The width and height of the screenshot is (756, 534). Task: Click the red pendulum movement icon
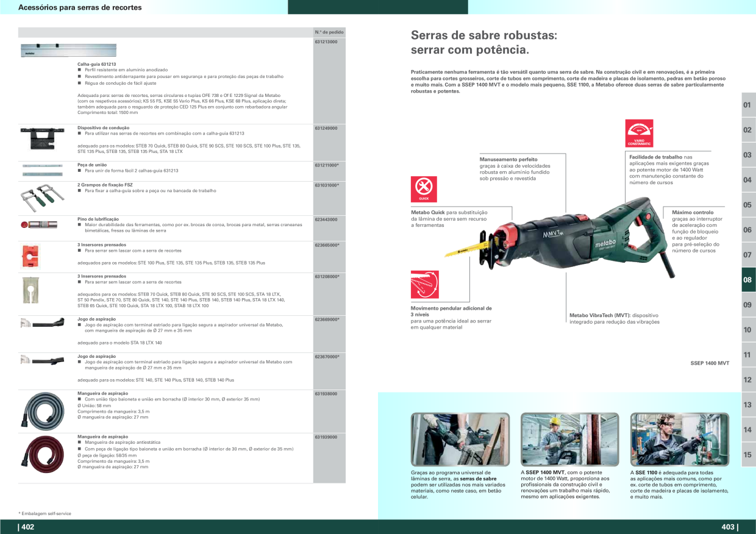(425, 285)
